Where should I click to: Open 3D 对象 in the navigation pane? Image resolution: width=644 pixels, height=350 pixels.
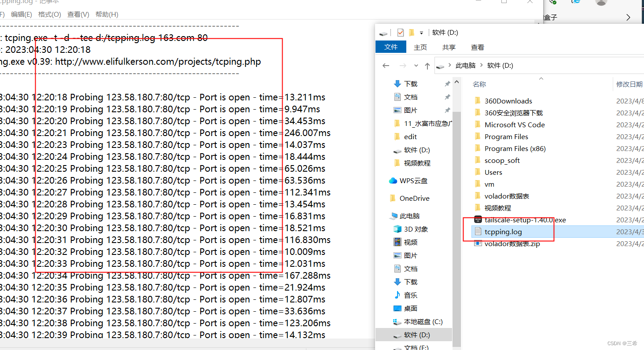point(416,229)
